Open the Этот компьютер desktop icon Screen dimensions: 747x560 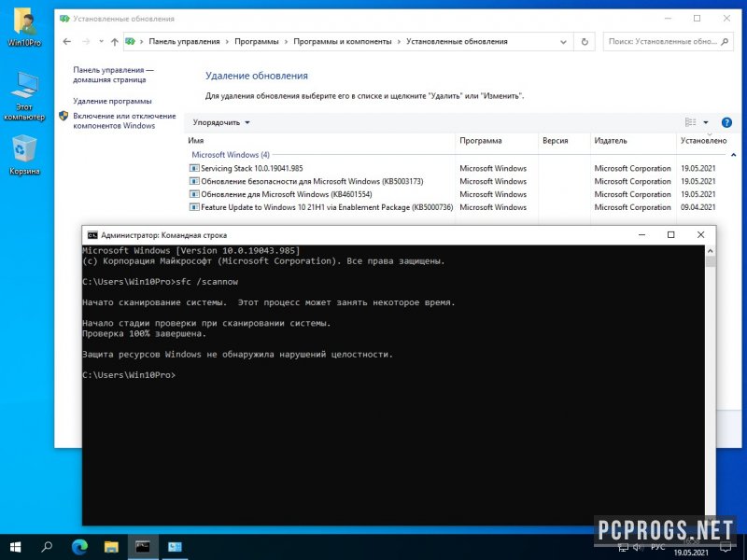[24, 97]
